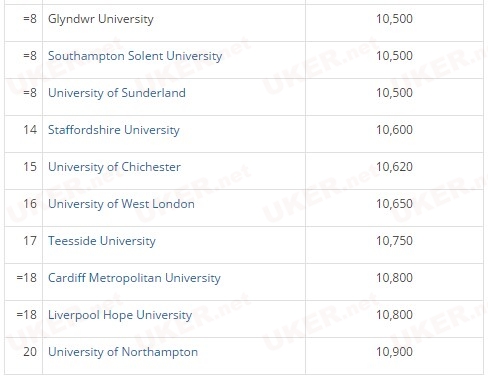Select the University of Chichester link
488x379 pixels.
click(114, 167)
